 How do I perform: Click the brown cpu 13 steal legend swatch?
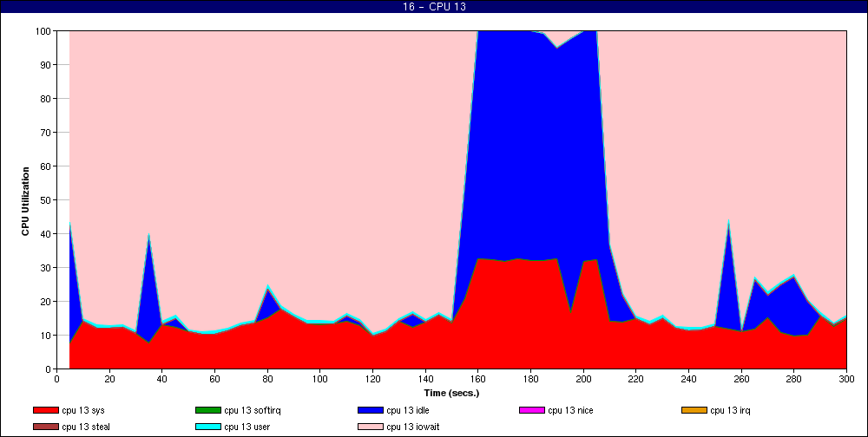click(x=45, y=427)
